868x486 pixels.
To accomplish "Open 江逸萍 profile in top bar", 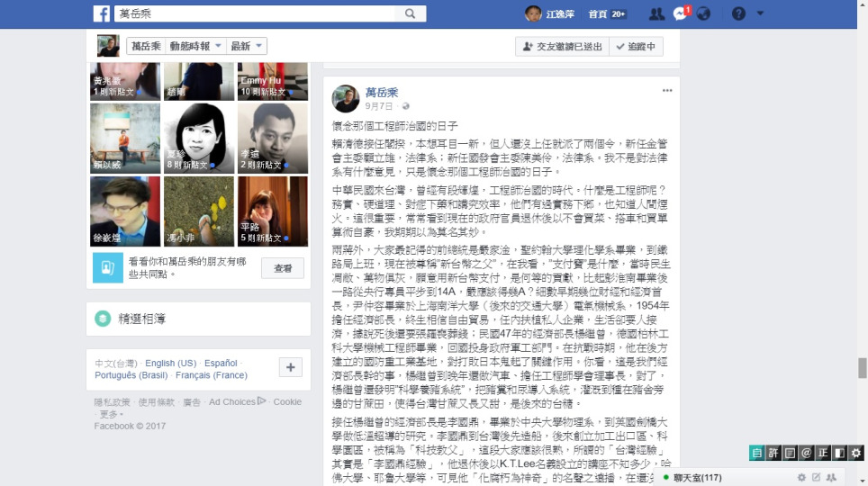I will [x=550, y=13].
